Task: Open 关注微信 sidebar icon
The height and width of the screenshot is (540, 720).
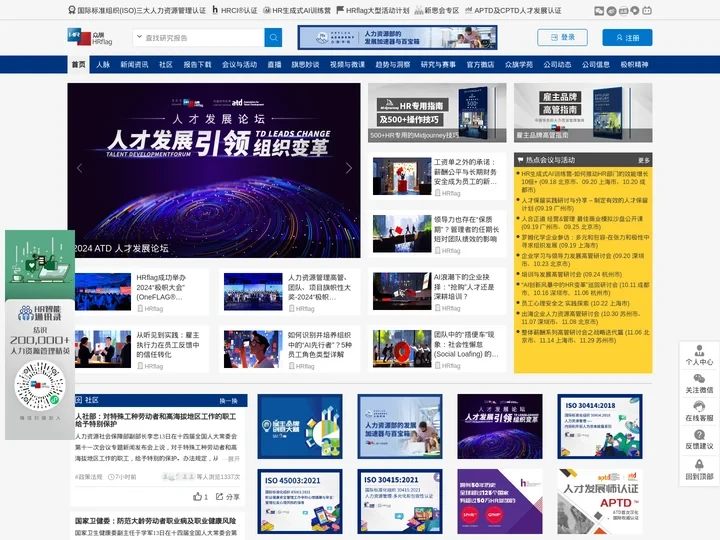Action: (x=699, y=384)
